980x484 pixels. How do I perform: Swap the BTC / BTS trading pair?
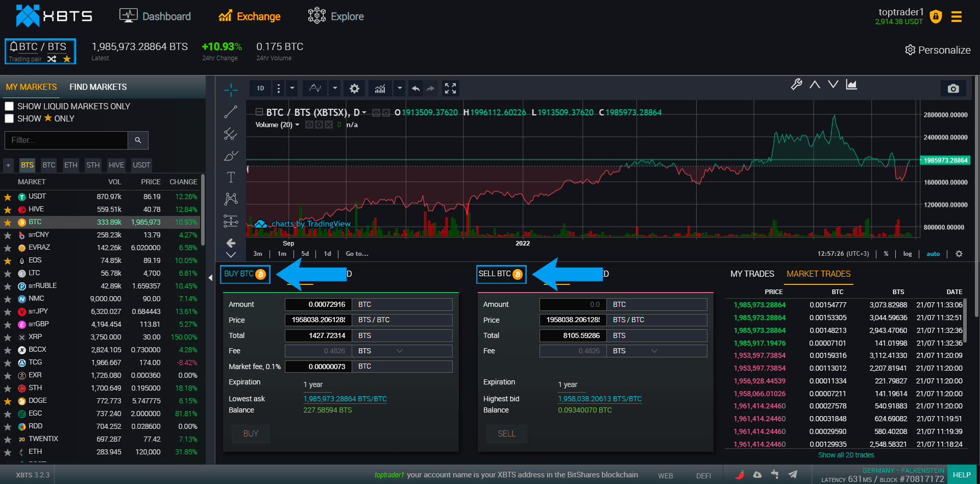[x=52, y=59]
